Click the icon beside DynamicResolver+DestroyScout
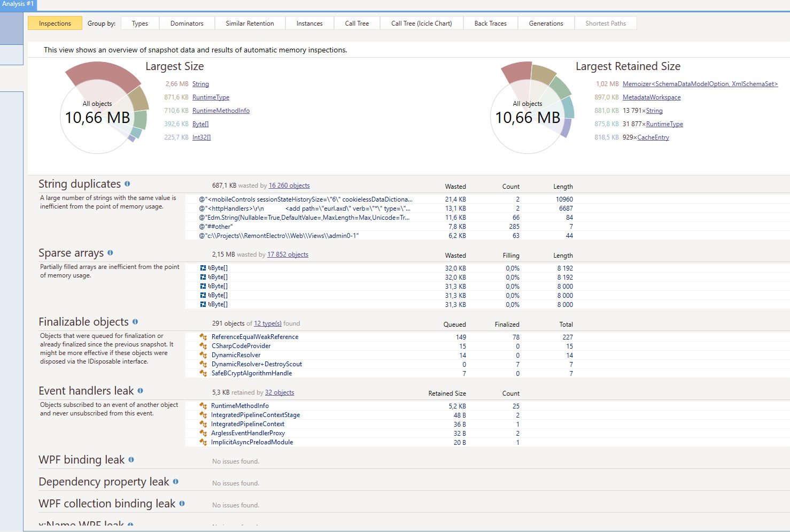This screenshot has height=532, width=790. pos(203,364)
